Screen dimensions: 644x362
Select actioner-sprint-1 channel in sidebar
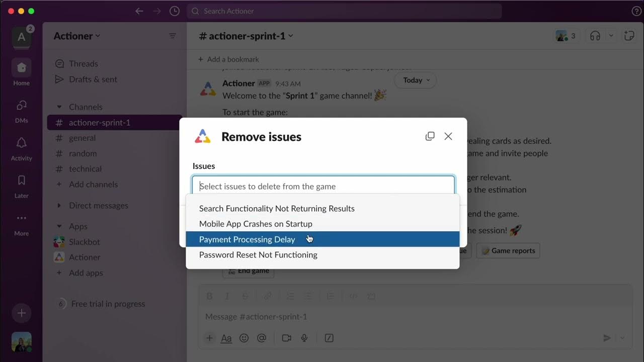point(115,123)
